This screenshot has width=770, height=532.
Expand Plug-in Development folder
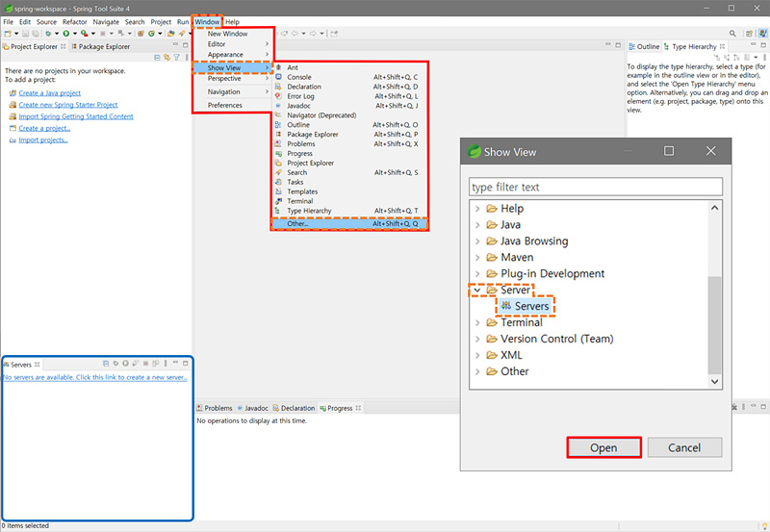pos(477,273)
